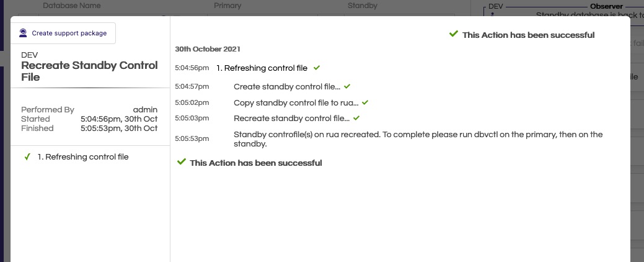Click green checkmark beside bottom success message
The image size is (644, 262).
(181, 162)
